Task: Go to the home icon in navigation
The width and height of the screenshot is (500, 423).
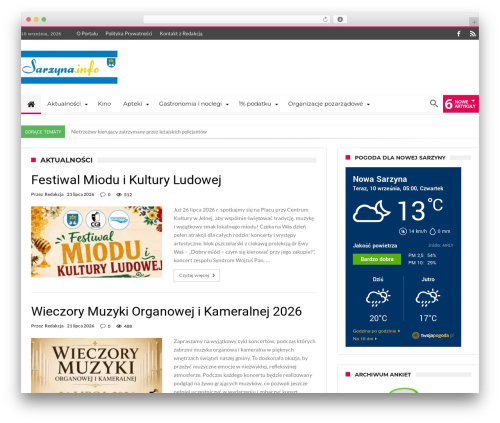Action: point(31,104)
